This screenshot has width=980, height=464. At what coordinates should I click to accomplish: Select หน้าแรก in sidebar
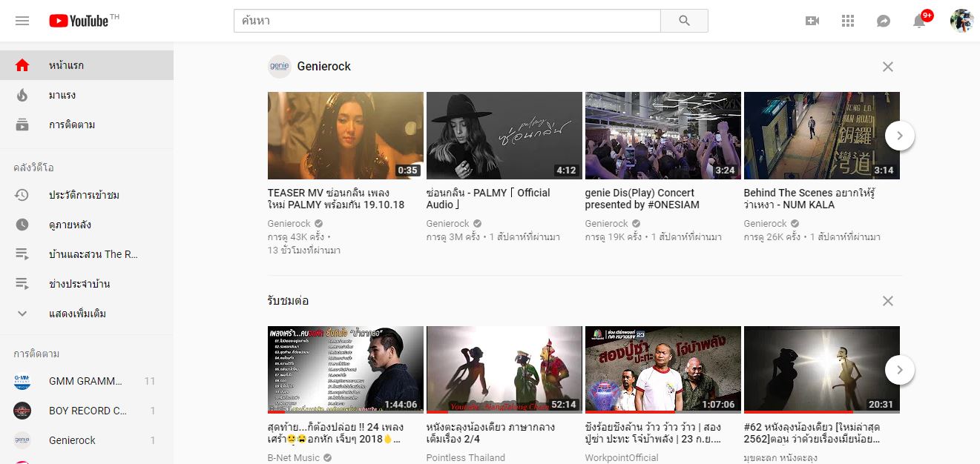(87, 65)
